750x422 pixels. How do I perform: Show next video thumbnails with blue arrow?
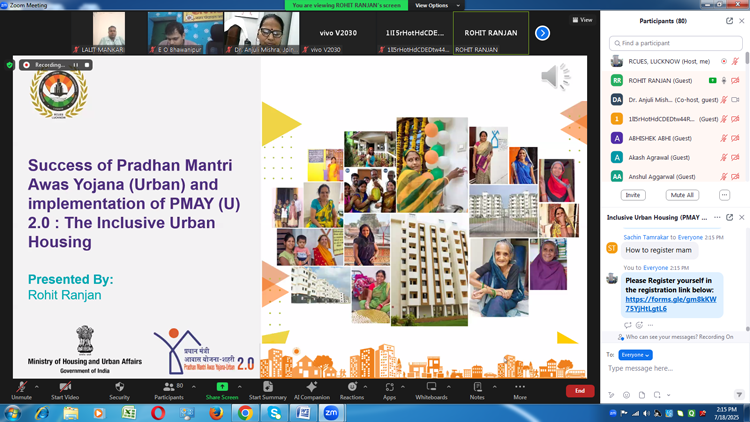[x=542, y=33]
